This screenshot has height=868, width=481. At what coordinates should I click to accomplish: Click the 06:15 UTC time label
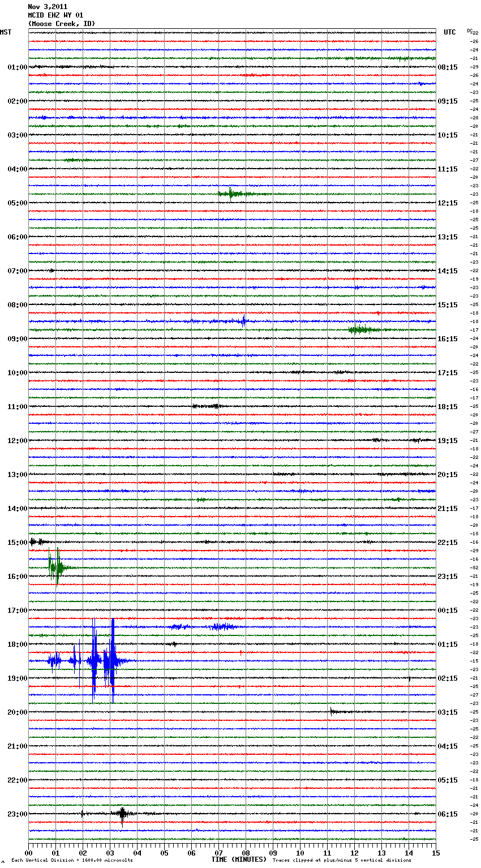click(x=448, y=814)
